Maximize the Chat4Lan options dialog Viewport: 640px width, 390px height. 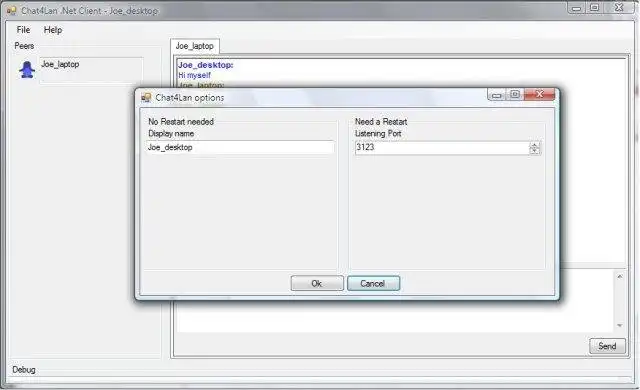(515, 95)
